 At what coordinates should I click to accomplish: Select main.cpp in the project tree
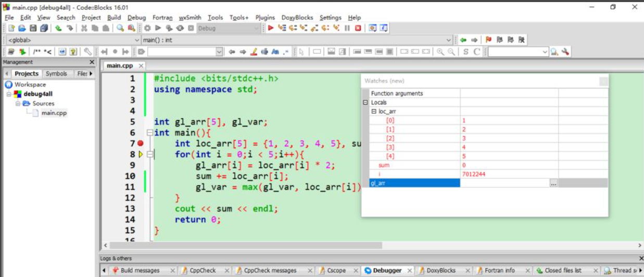[x=54, y=113]
